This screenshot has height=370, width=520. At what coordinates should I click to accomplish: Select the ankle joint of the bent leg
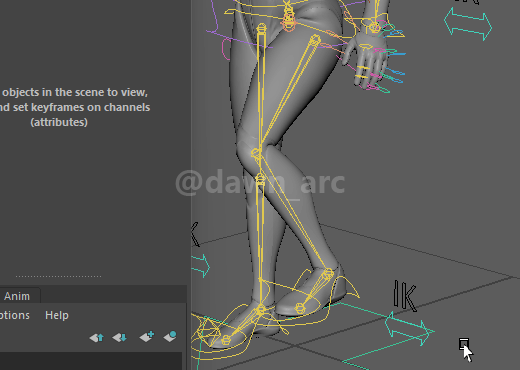pos(328,274)
